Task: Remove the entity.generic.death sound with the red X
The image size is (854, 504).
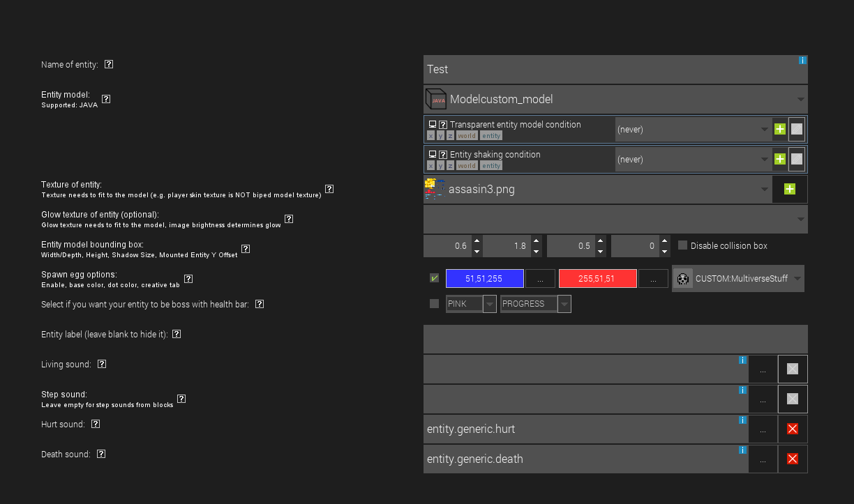Action: tap(792, 459)
